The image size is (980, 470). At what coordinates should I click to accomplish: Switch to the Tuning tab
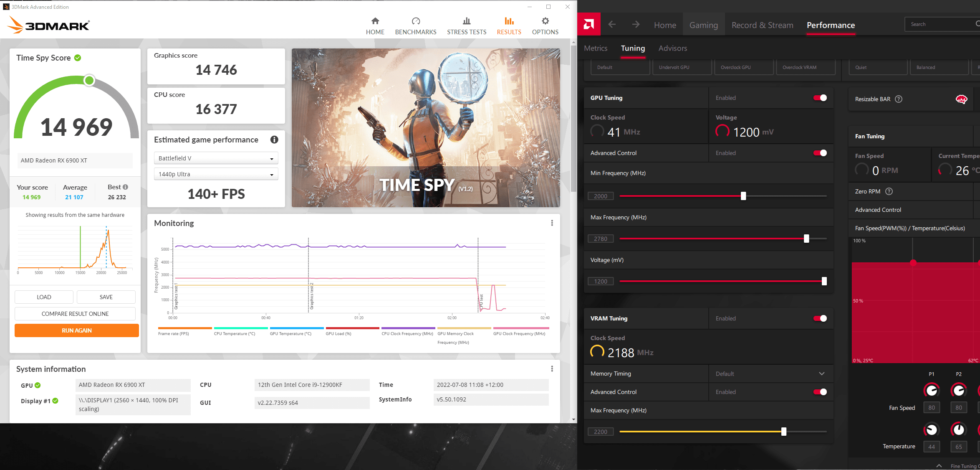[x=633, y=48]
